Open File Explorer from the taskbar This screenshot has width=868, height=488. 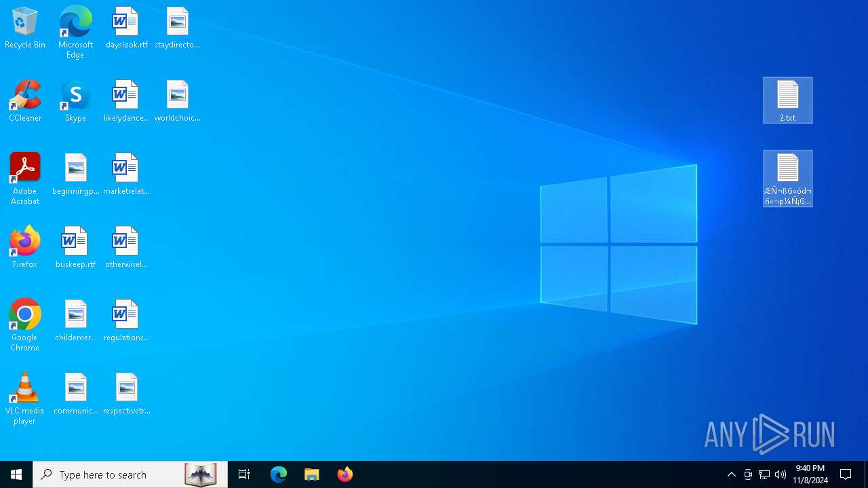point(311,474)
